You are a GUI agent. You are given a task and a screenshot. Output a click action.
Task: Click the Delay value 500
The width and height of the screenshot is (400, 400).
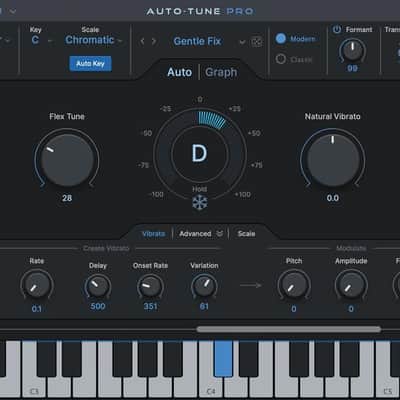click(x=98, y=306)
